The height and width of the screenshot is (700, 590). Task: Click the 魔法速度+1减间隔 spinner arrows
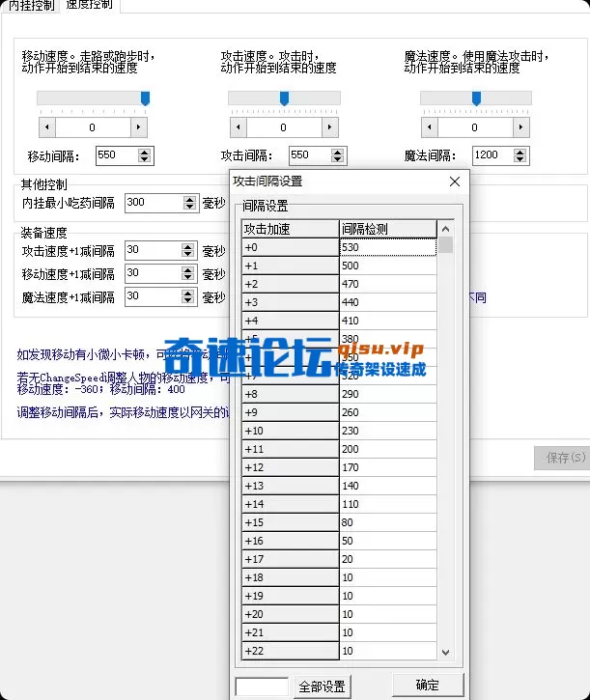188,296
